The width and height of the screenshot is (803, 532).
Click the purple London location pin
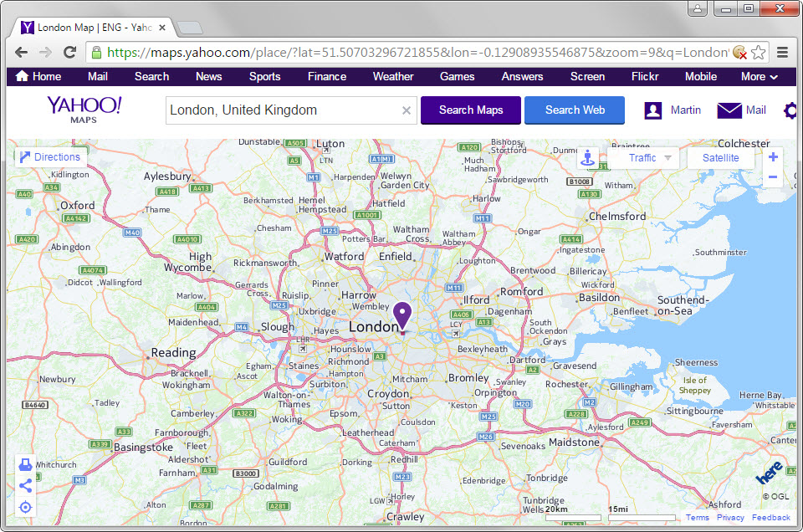tap(402, 315)
